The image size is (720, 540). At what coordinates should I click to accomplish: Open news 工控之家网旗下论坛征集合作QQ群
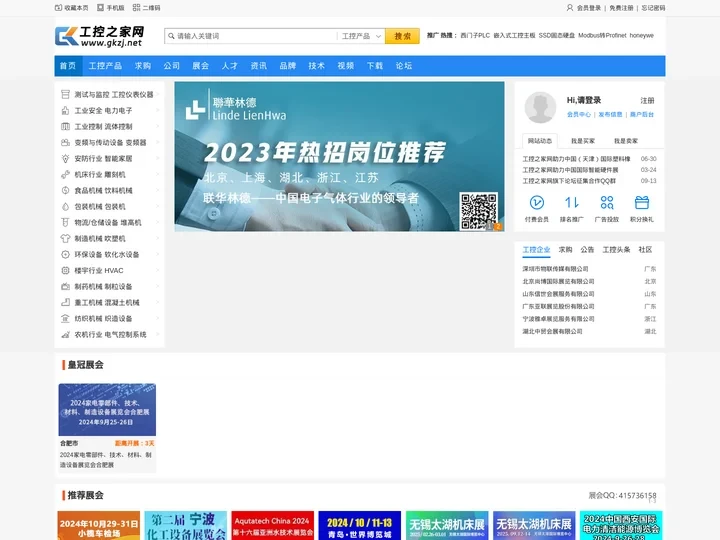point(569,181)
